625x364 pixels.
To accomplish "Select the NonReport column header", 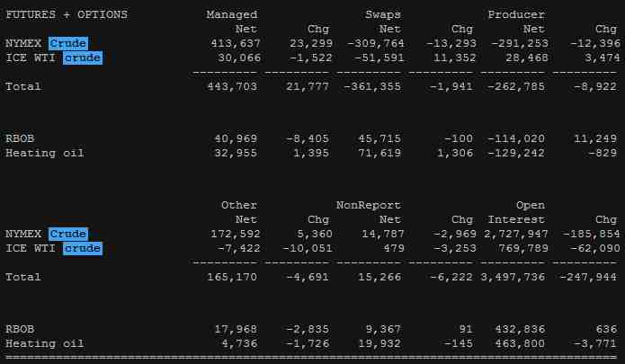I will 369,205.
